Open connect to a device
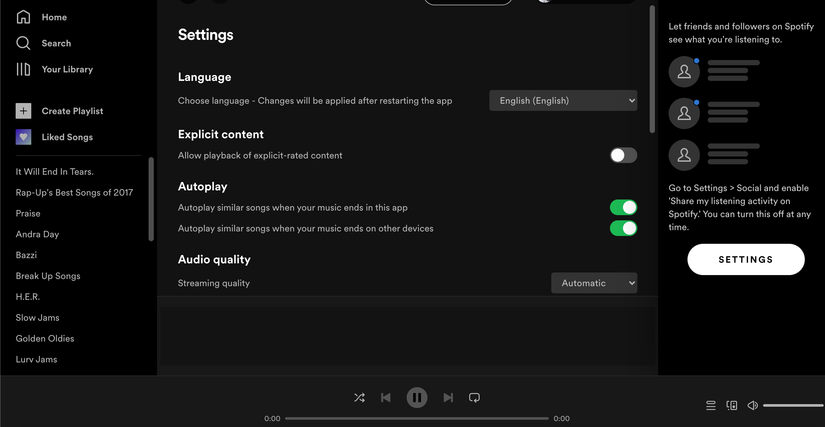 click(x=731, y=405)
